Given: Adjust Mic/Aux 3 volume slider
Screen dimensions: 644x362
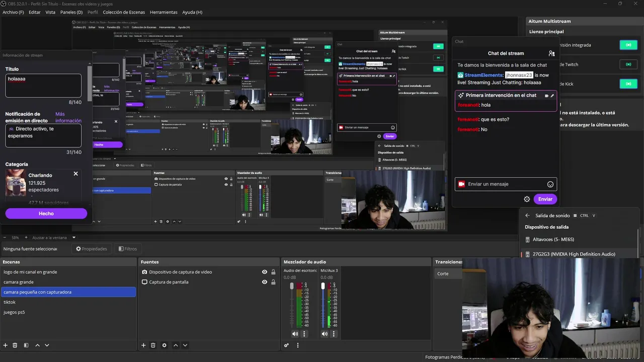Looking at the screenshot, I should 323,286.
